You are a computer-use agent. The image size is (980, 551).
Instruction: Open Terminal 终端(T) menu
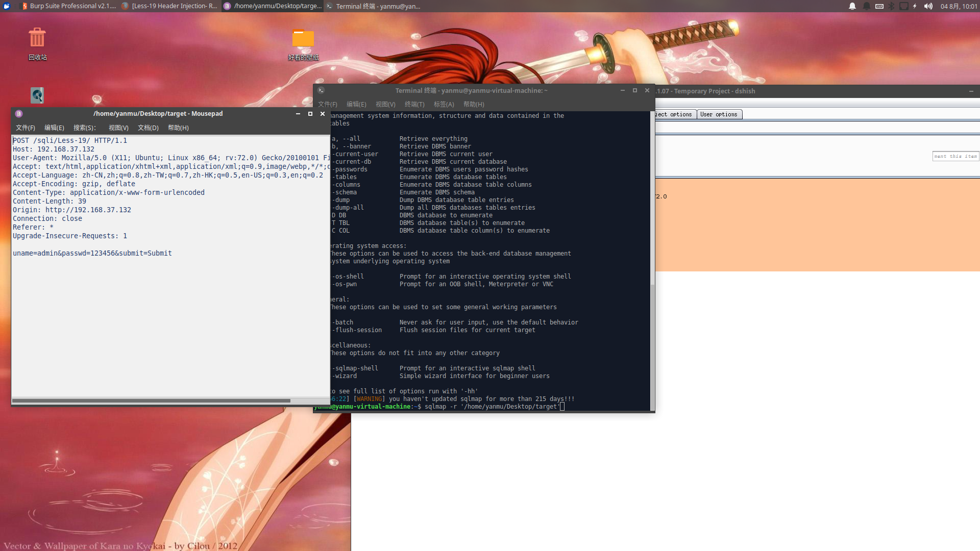(414, 104)
